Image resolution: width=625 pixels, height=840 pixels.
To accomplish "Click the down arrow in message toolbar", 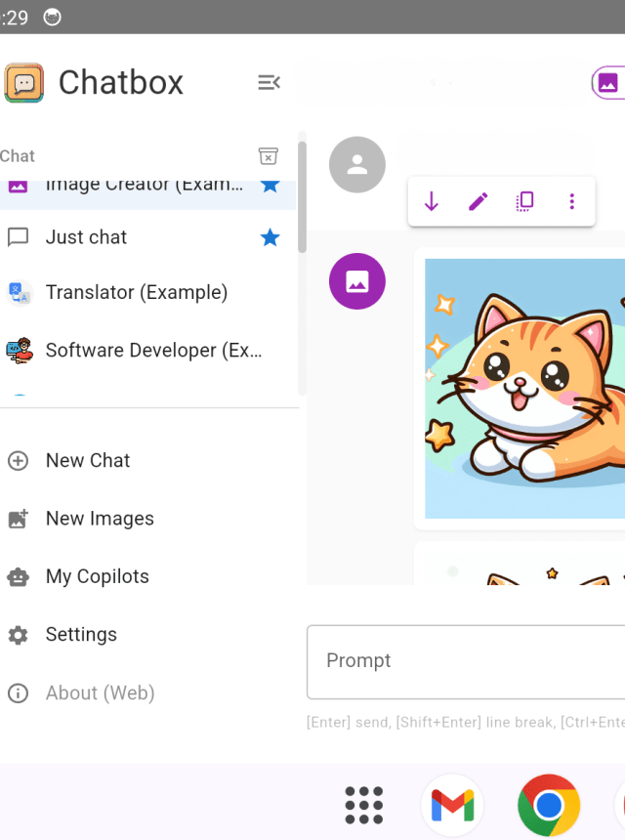I will [431, 202].
